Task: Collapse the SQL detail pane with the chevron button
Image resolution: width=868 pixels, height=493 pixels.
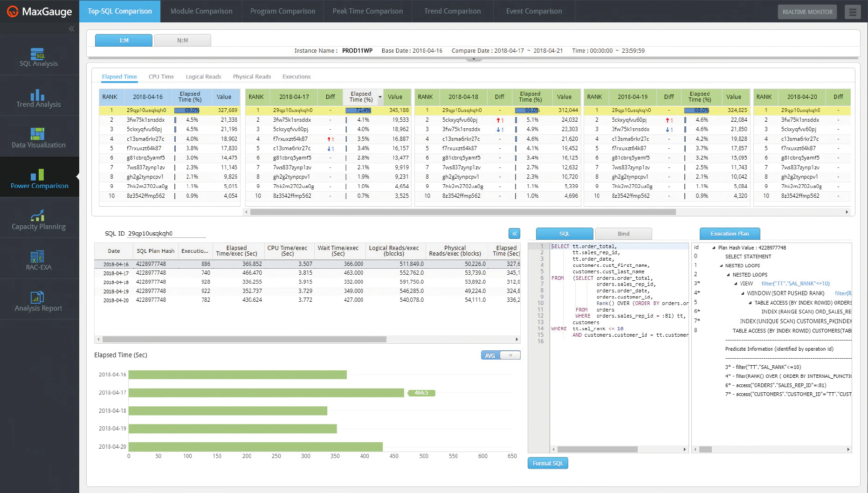Action: [x=514, y=233]
